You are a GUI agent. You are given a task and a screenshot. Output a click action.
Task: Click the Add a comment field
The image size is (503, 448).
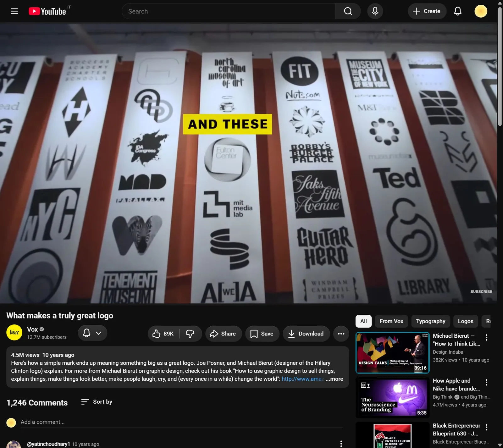[182, 422]
